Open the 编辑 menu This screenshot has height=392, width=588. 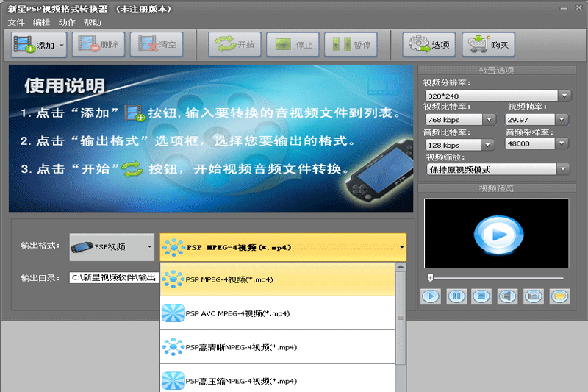[41, 23]
